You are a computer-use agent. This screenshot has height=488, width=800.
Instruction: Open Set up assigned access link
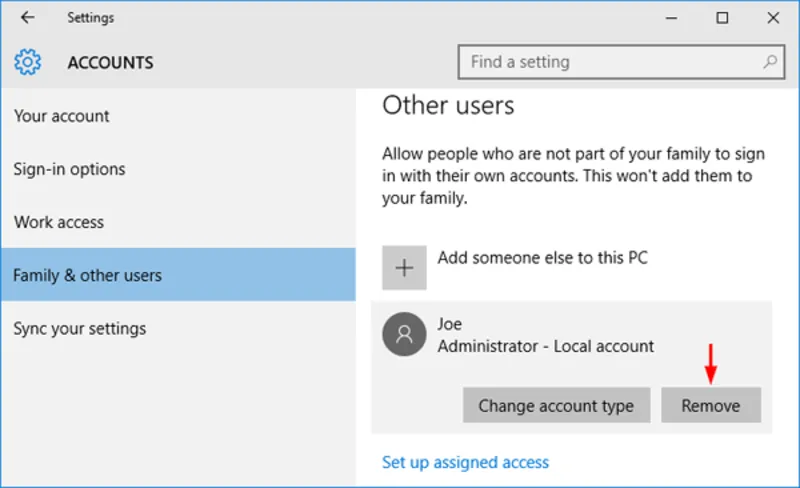pyautogui.click(x=465, y=462)
